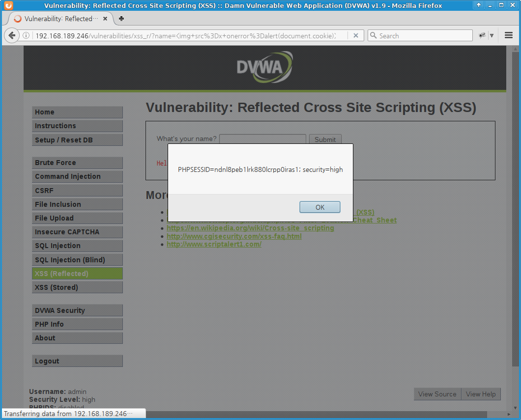Click the View Help button
Screen dimensions: 521x420
click(481, 394)
